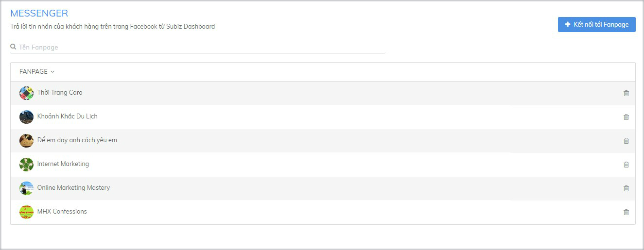Screen dimensions: 644x250
Task: Open Để em dạy anh cách yêu em
Action: click(77, 140)
